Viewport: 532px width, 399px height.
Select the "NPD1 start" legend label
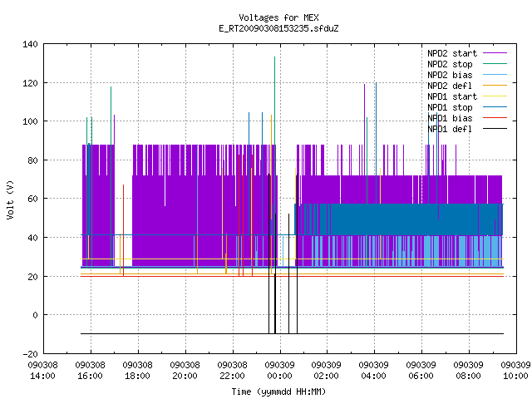click(452, 96)
